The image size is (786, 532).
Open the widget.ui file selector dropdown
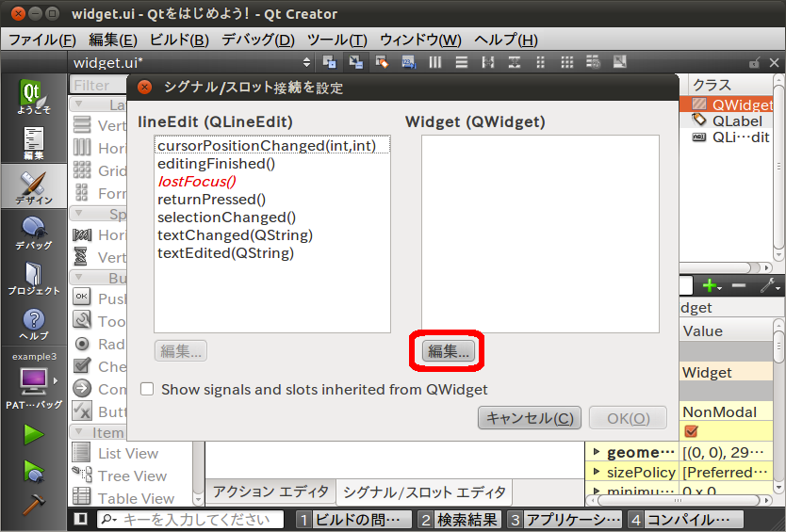[188, 62]
